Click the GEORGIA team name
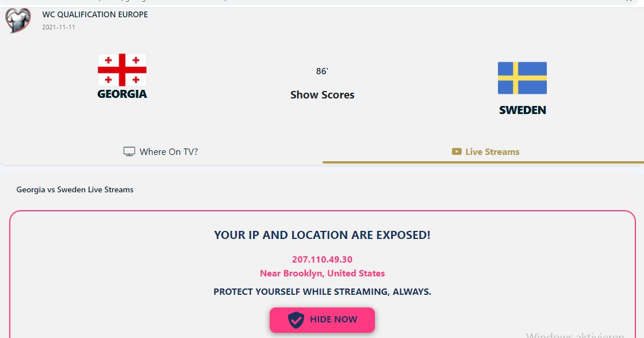 [122, 94]
